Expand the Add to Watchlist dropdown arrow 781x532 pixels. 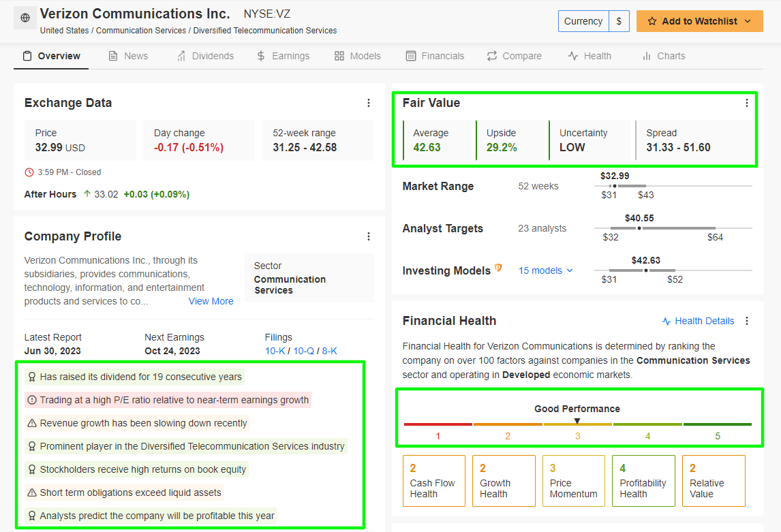tap(748, 21)
